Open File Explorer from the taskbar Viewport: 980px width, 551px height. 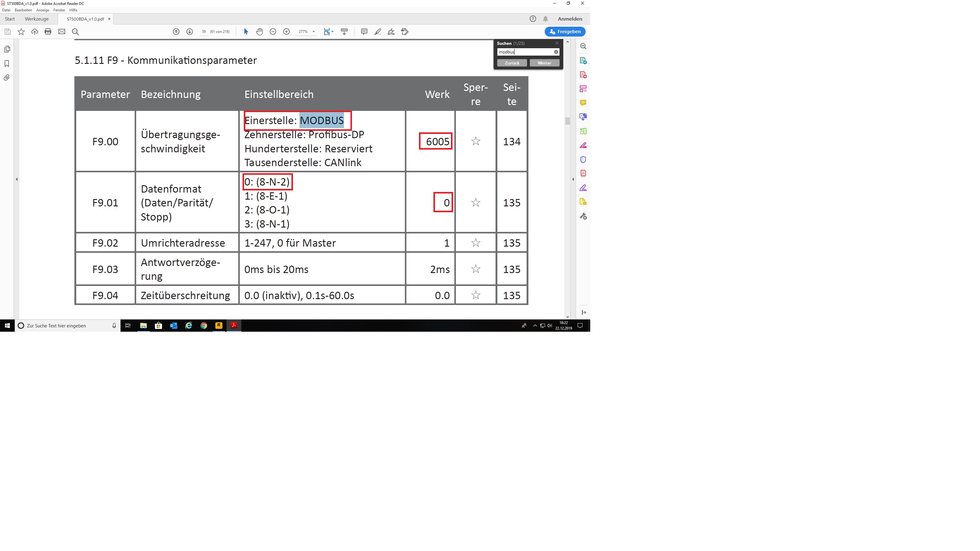point(144,326)
